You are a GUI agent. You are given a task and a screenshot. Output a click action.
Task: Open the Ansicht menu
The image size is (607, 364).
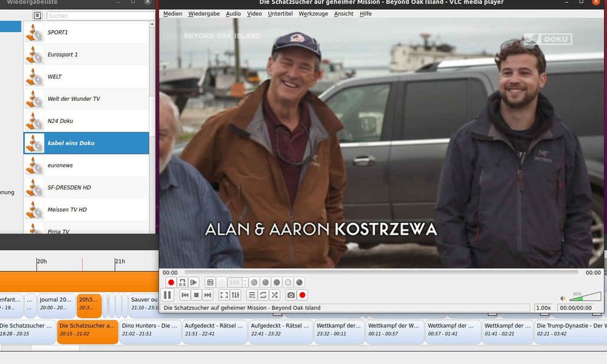(x=344, y=13)
